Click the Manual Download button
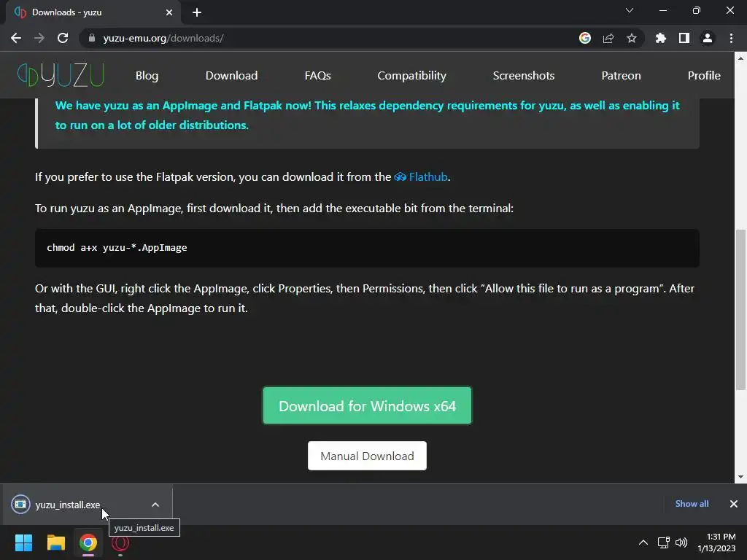 (368, 456)
